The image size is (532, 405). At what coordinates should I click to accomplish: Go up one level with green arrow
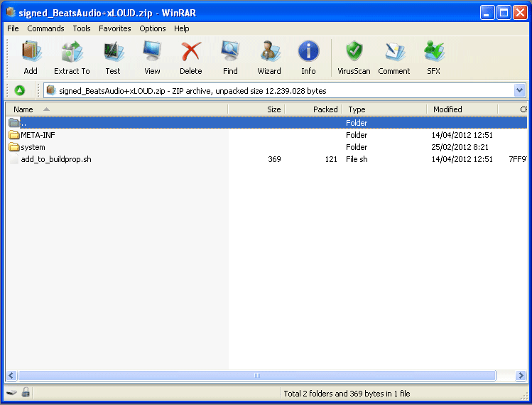tap(20, 90)
